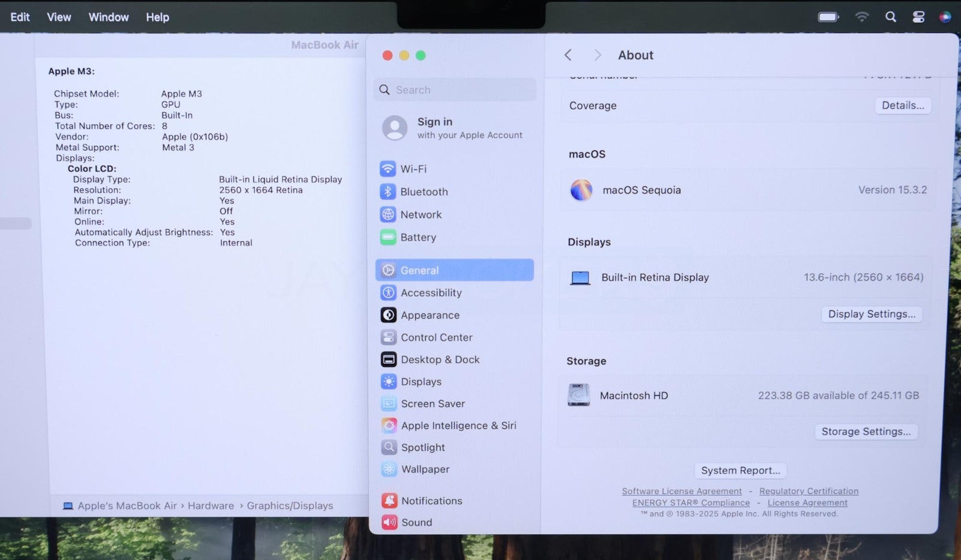Click the System Report... button
Image resolution: width=961 pixels, height=560 pixels.
[741, 471]
